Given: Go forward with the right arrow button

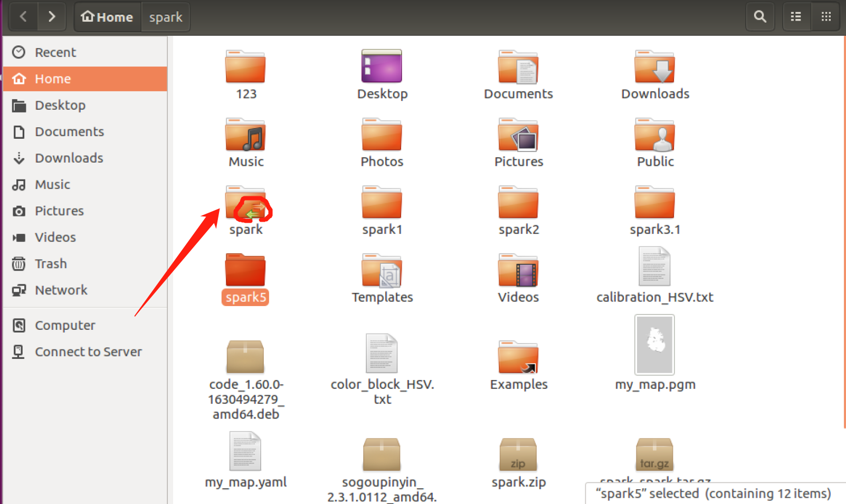Looking at the screenshot, I should pyautogui.click(x=52, y=17).
